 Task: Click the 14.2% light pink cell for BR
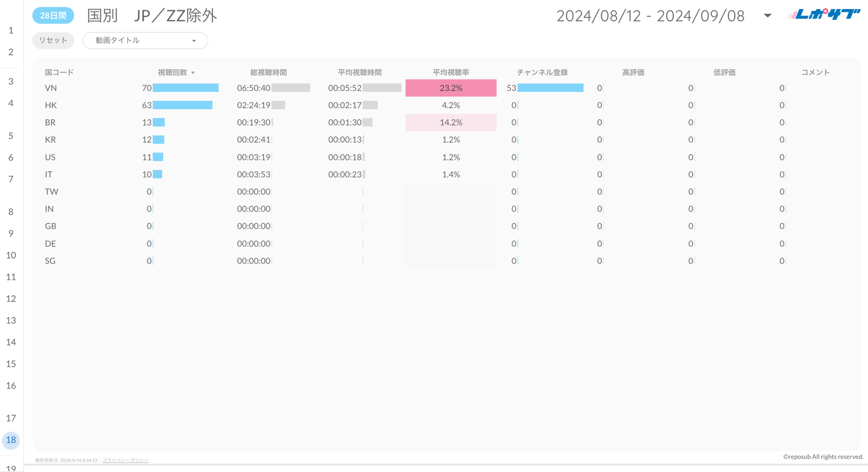click(x=451, y=122)
